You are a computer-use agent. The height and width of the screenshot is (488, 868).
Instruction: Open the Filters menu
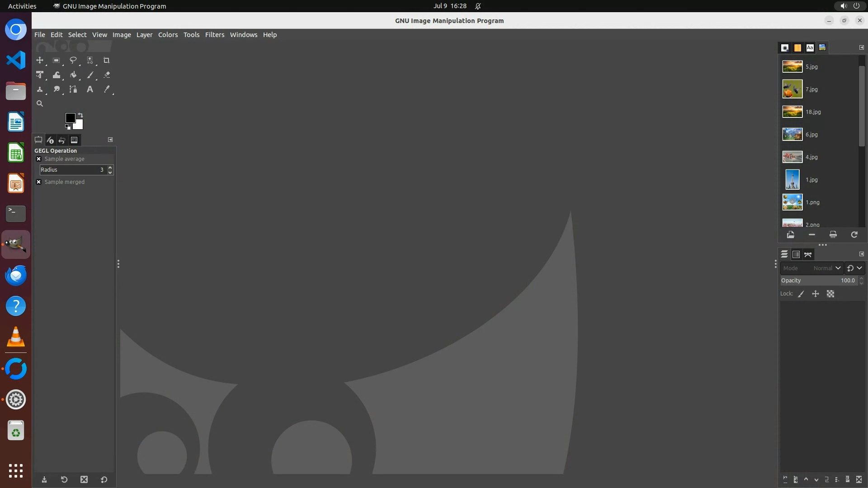214,35
